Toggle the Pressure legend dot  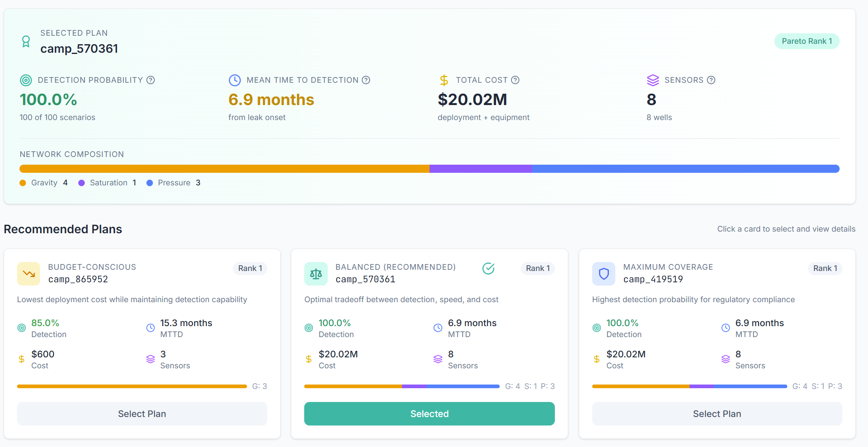[x=150, y=183]
